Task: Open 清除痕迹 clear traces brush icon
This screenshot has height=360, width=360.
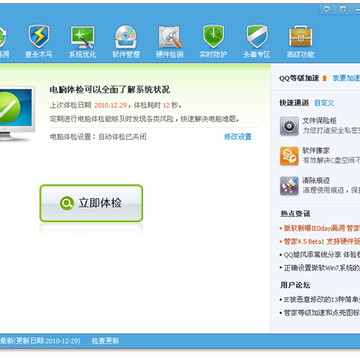Action: click(x=289, y=186)
